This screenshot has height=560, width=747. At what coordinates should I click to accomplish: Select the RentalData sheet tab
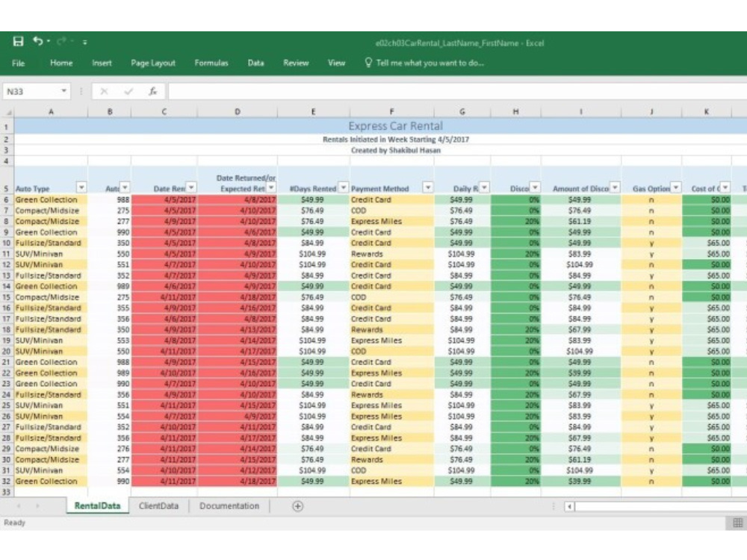(x=97, y=505)
